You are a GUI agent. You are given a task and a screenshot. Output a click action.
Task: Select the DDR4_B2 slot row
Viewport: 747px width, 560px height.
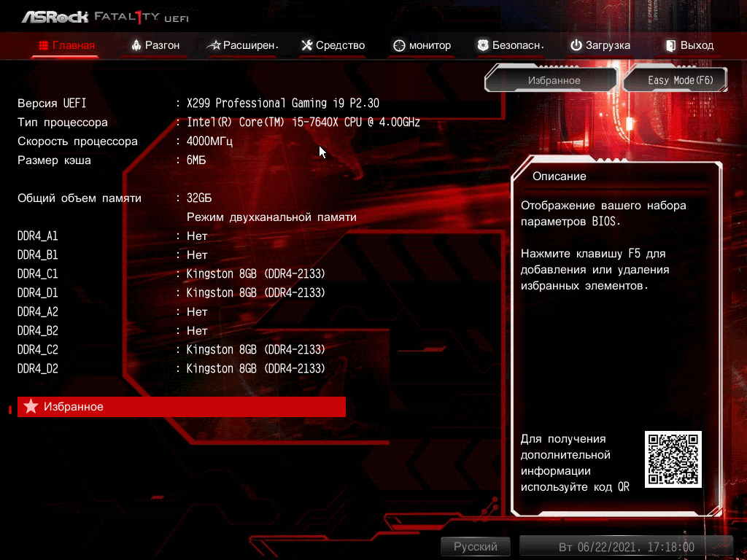coord(112,331)
